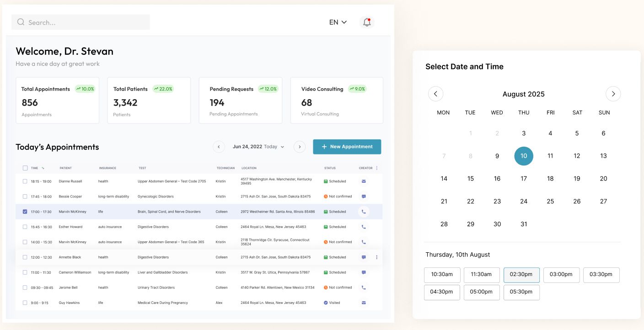Click the email icon on Dianne Russell's row
The width and height of the screenshot is (644, 330).
(x=363, y=181)
